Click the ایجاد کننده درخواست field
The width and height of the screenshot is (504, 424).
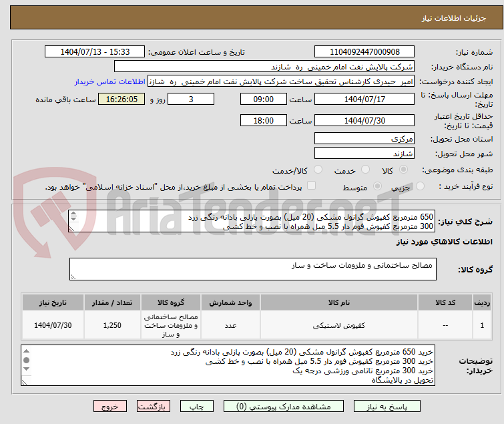click(x=281, y=81)
